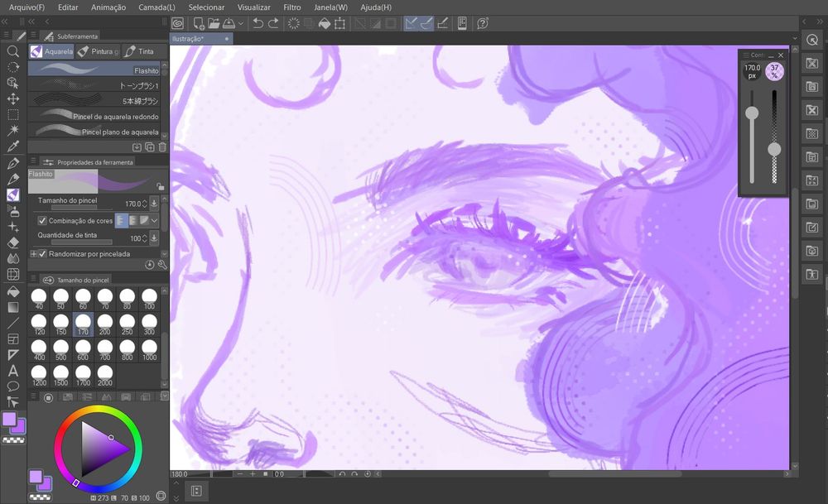Expand Randomizar por pincelada options

(x=33, y=254)
